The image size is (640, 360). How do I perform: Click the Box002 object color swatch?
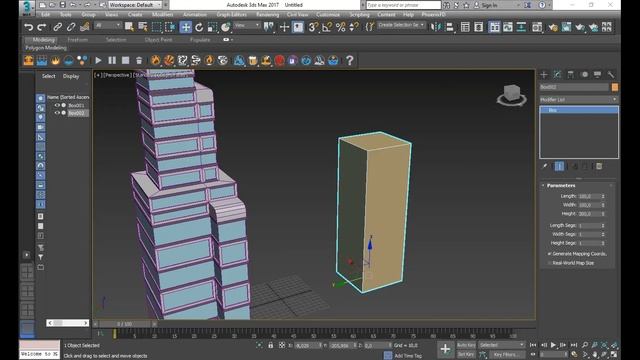pyautogui.click(x=614, y=87)
